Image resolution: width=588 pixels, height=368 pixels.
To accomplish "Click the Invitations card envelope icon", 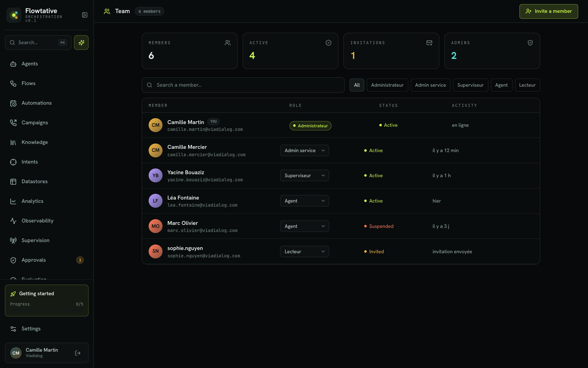I will pos(429,43).
